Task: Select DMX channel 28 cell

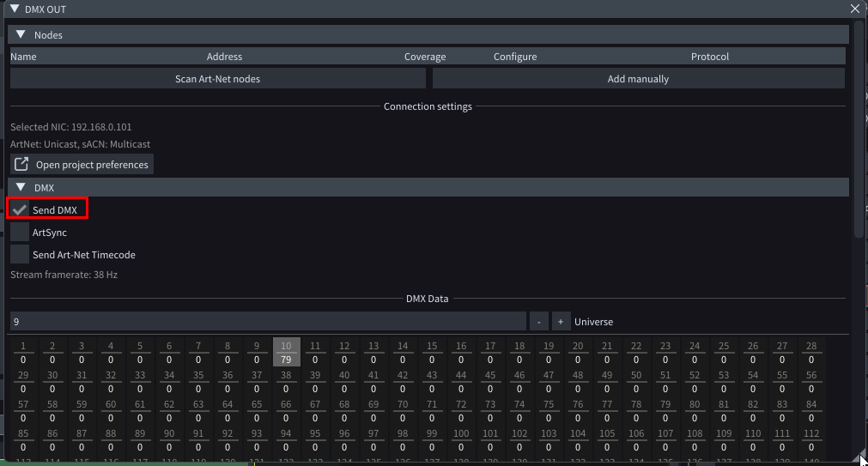Action: 811,353
